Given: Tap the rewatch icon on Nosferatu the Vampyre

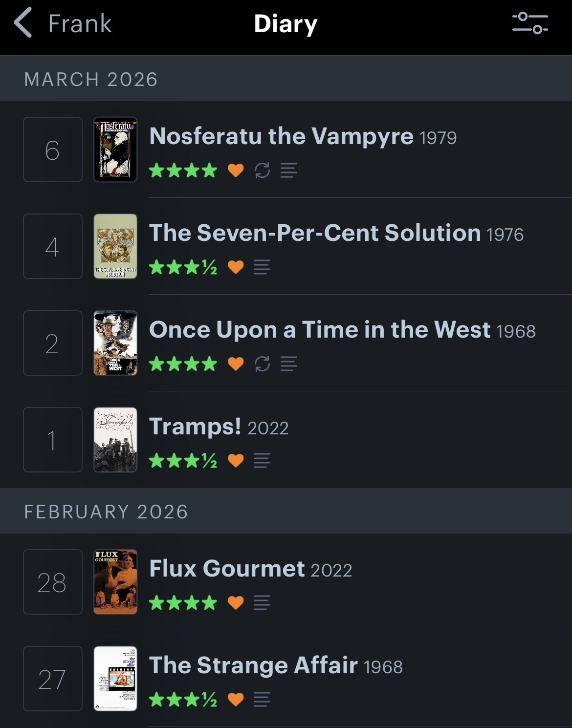Looking at the screenshot, I should tap(263, 171).
